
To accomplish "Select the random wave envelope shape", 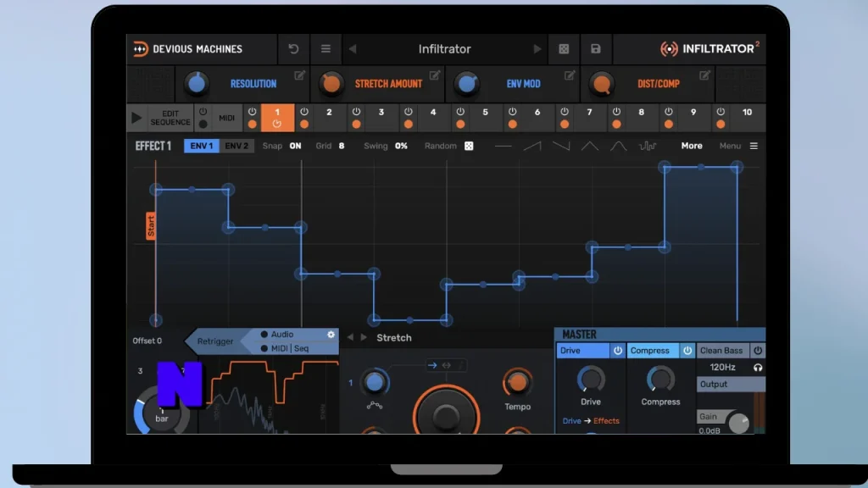I will (647, 146).
